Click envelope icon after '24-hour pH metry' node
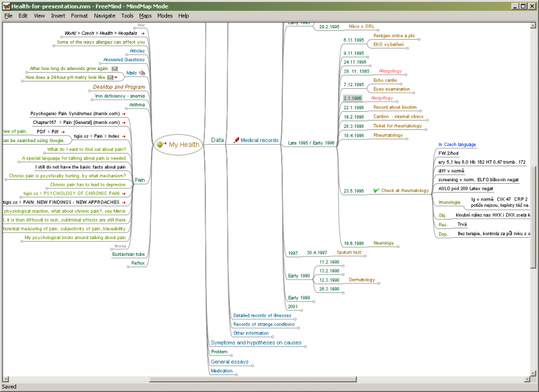539x392 pixels. 110,77
